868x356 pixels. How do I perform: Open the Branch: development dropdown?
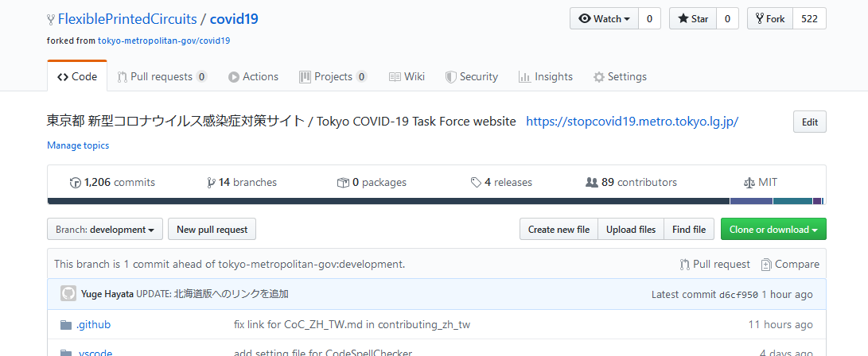tap(105, 230)
